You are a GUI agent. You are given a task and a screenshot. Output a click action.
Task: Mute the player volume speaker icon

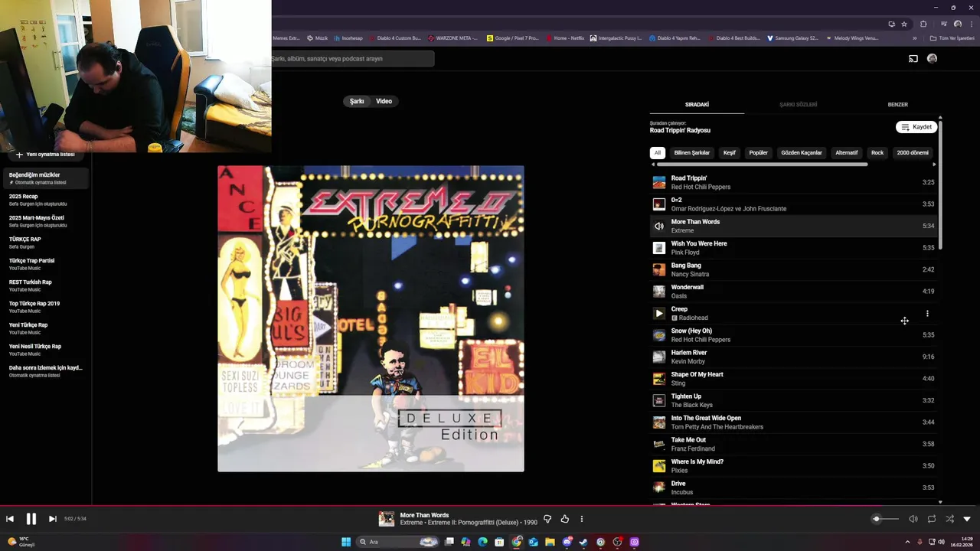[x=913, y=519]
